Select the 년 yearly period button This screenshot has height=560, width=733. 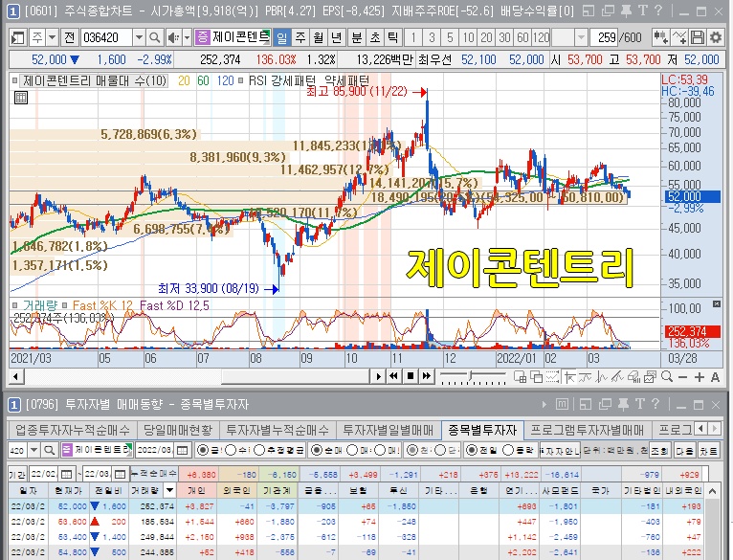336,37
